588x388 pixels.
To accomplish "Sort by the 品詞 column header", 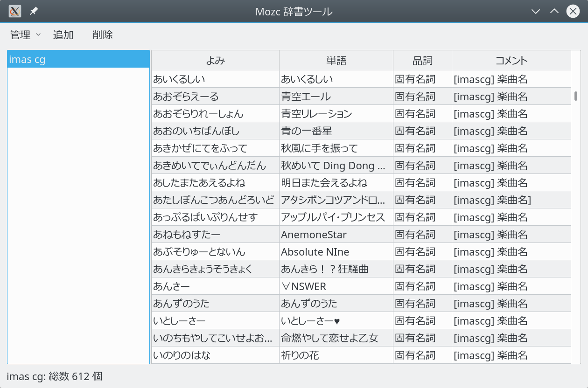I will 422,61.
